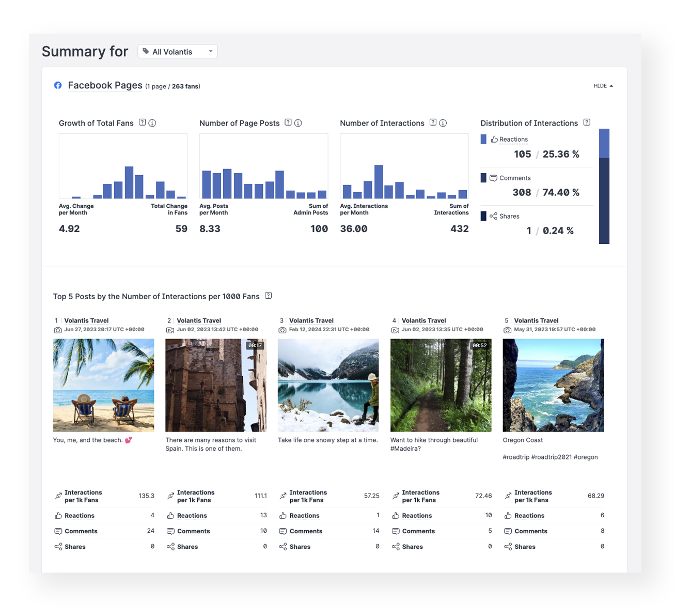Click Comments icon for post 2
This screenshot has height=616, width=675.
tap(170, 531)
